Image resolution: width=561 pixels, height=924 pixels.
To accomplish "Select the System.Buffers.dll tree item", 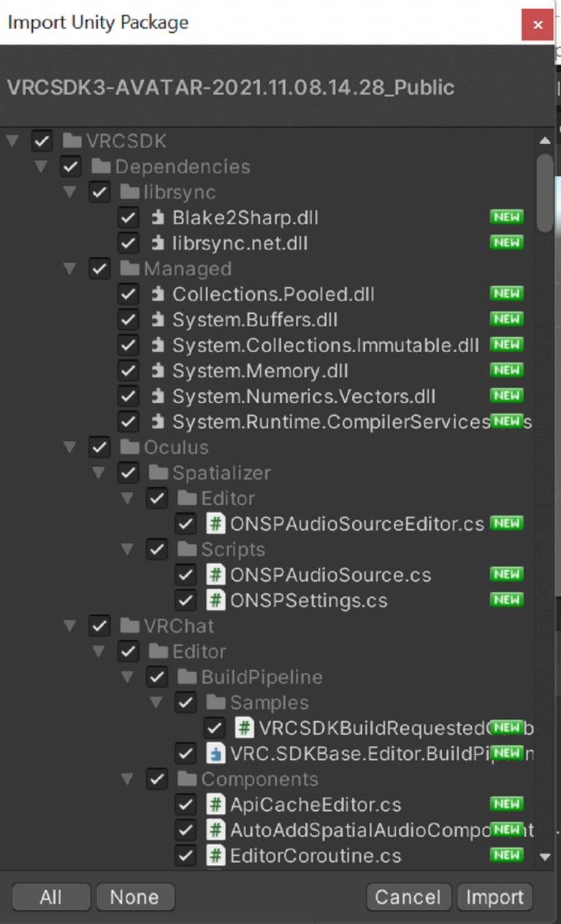I will (x=254, y=320).
